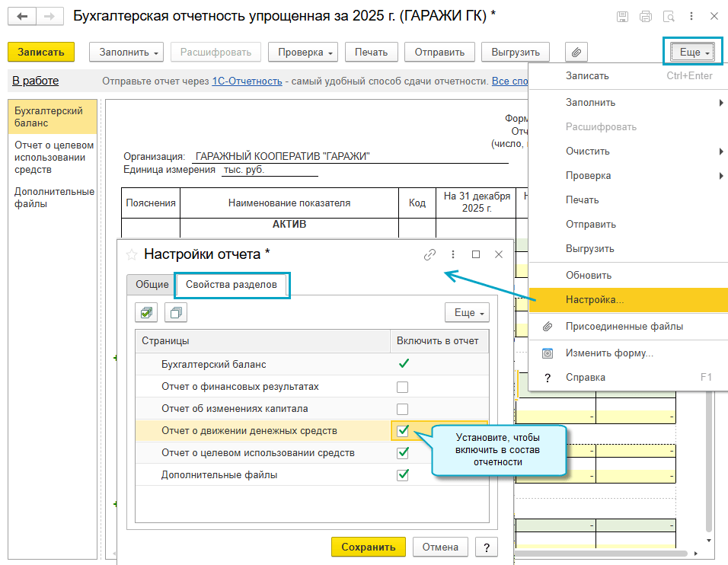Click Бухгалтерский баланс checkmark in settings
The image size is (728, 565).
point(404,364)
